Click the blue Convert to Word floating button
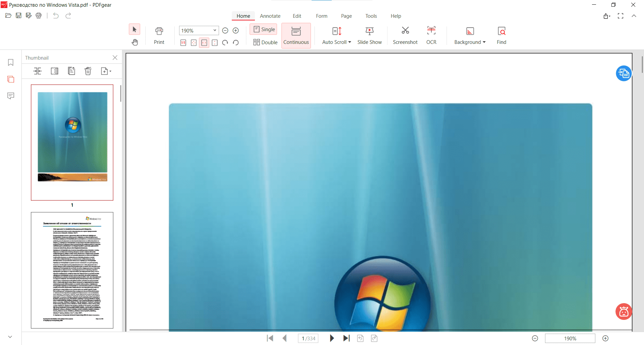644x345 pixels. click(x=624, y=73)
